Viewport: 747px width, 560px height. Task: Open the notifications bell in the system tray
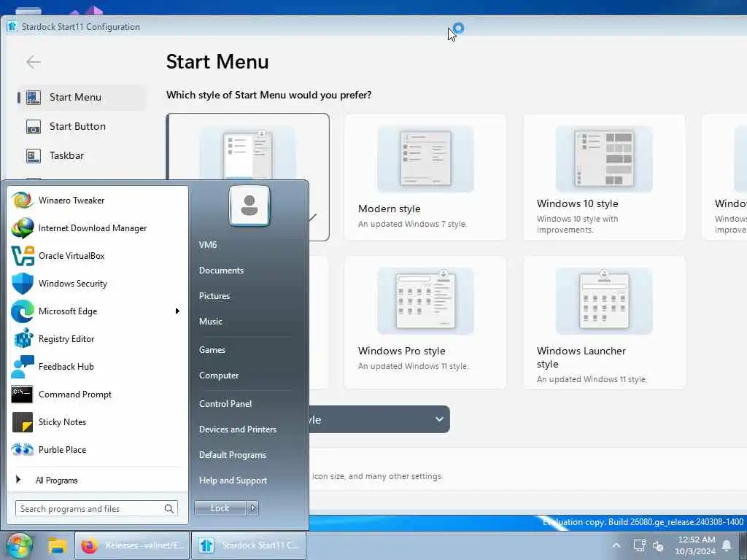point(727,545)
